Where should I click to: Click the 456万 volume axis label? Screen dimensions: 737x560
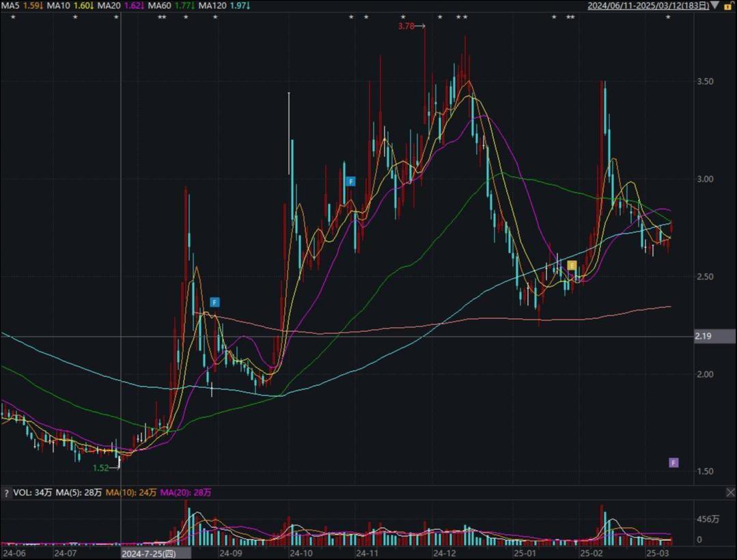708,519
